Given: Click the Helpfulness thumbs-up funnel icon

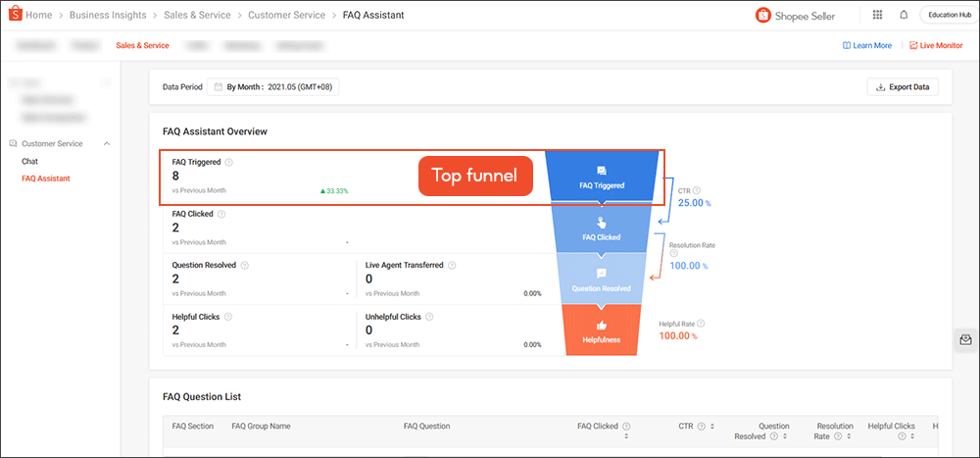Looking at the screenshot, I should tap(602, 326).
